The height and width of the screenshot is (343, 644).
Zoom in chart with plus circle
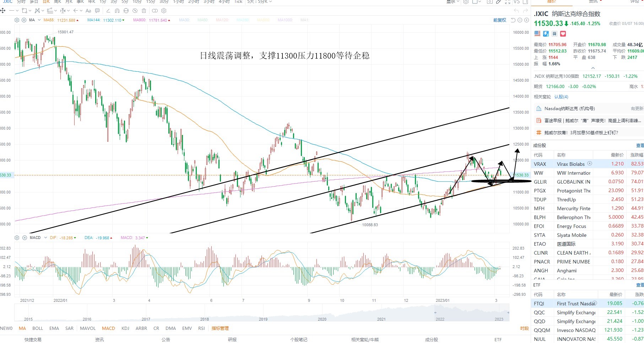[x=527, y=20]
